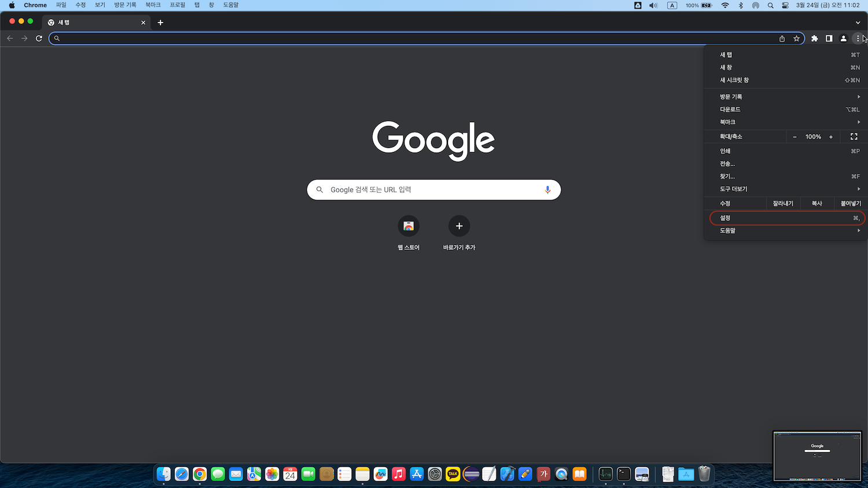Open 설정 from Chrome menu

coord(786,218)
